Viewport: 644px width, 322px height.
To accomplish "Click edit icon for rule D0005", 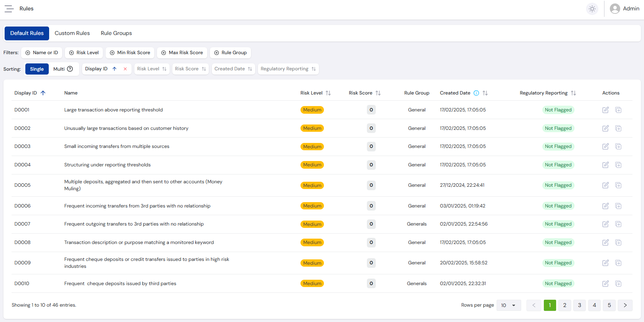I will 606,185.
